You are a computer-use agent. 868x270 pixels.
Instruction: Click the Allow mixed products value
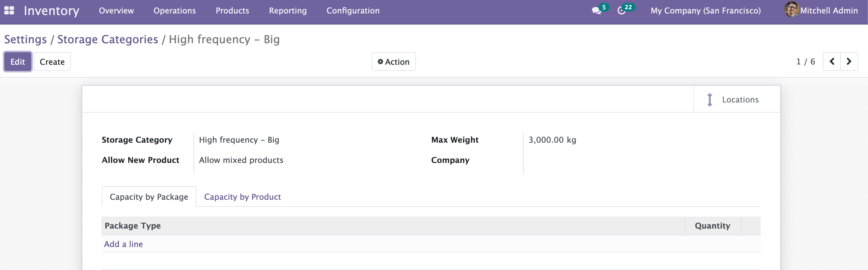pyautogui.click(x=241, y=160)
